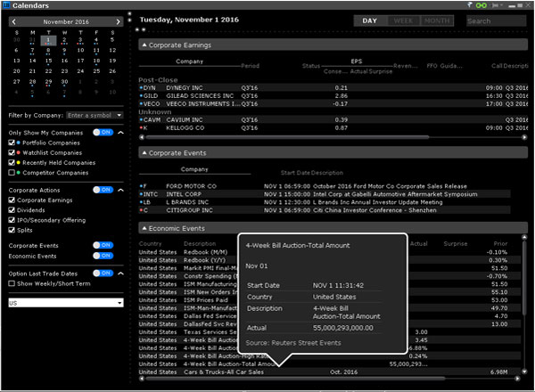
Task: Uncheck IPO/Secondary Offering checkbox
Action: pyautogui.click(x=12, y=220)
